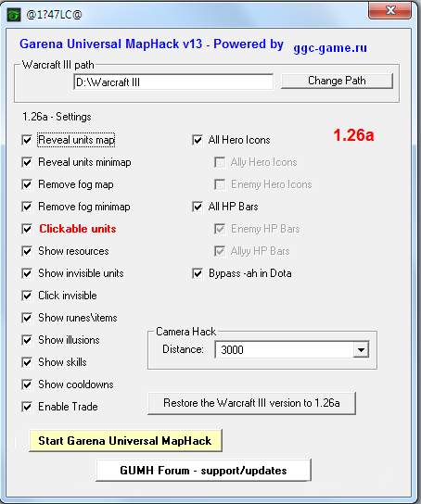
Task: Click the Warcraft III path field
Action: click(x=173, y=82)
